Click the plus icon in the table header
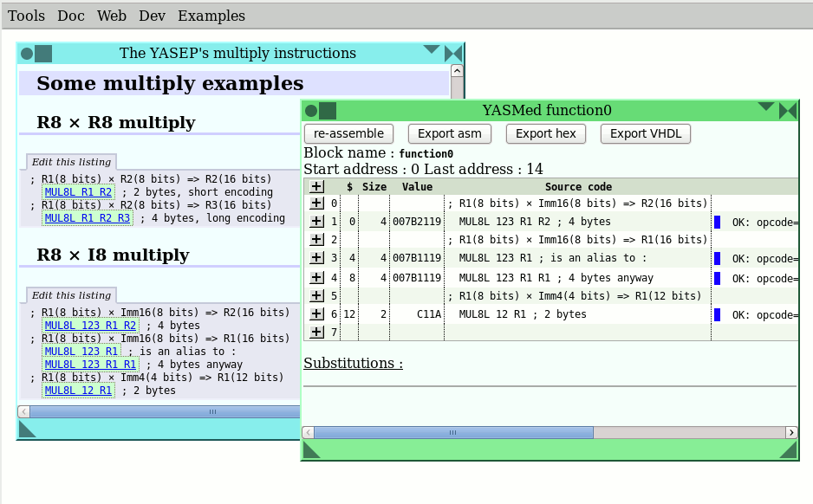813x504 pixels. [x=317, y=186]
